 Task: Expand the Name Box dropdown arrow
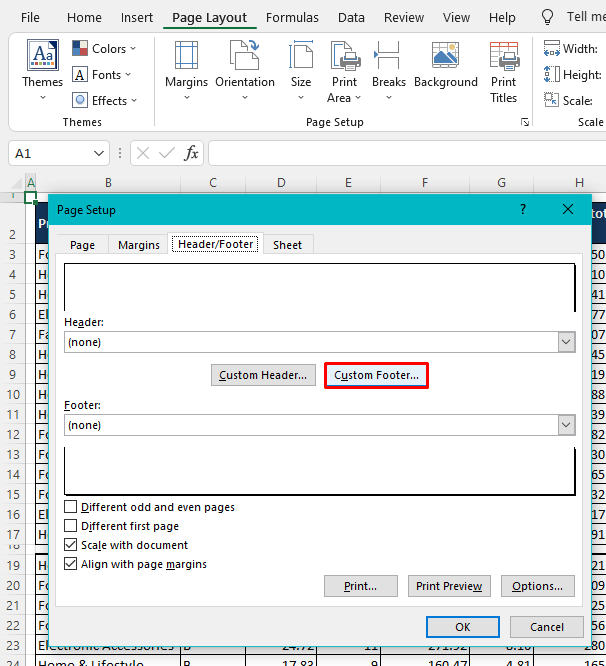(x=99, y=153)
